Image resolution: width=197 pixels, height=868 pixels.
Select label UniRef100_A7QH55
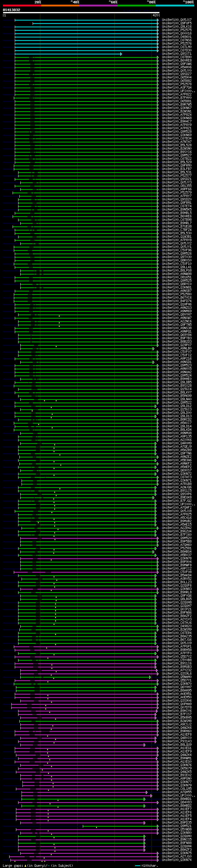click(176, 792)
